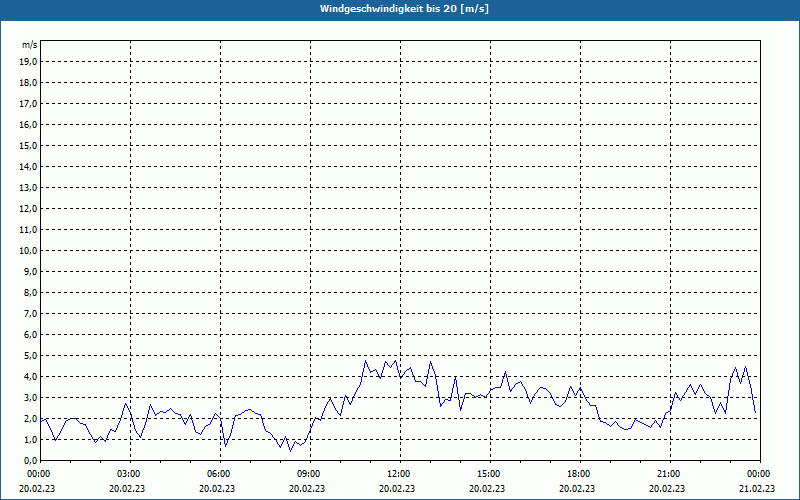Click the 12,0 y-axis label
This screenshot has width=800, height=500.
pos(28,208)
